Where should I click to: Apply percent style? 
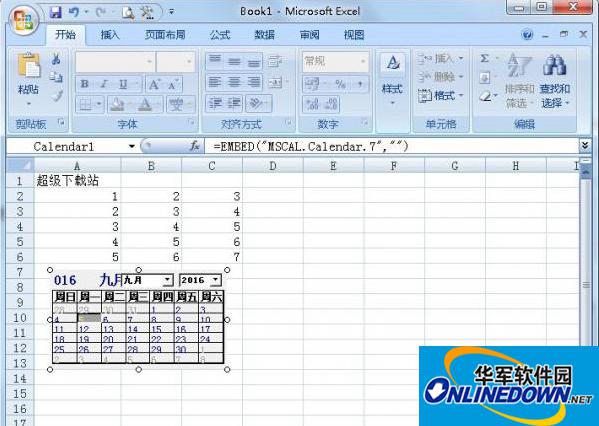click(x=340, y=84)
